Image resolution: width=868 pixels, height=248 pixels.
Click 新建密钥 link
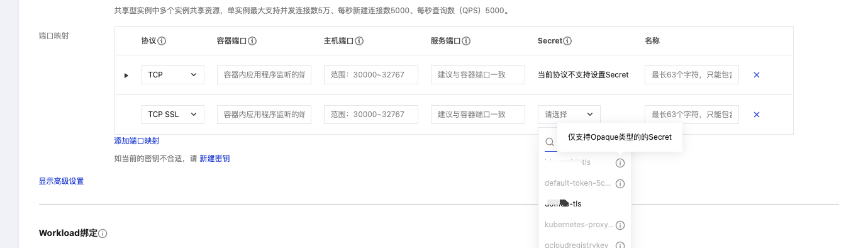point(214,159)
